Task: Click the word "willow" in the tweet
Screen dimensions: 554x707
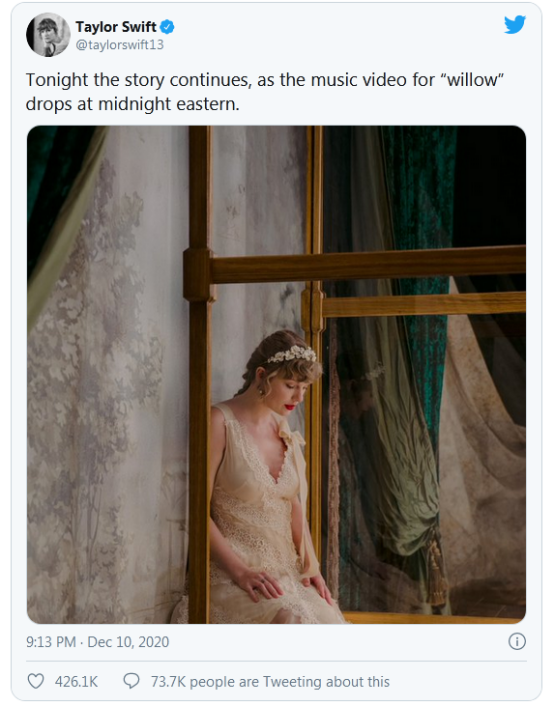Action: (x=472, y=80)
